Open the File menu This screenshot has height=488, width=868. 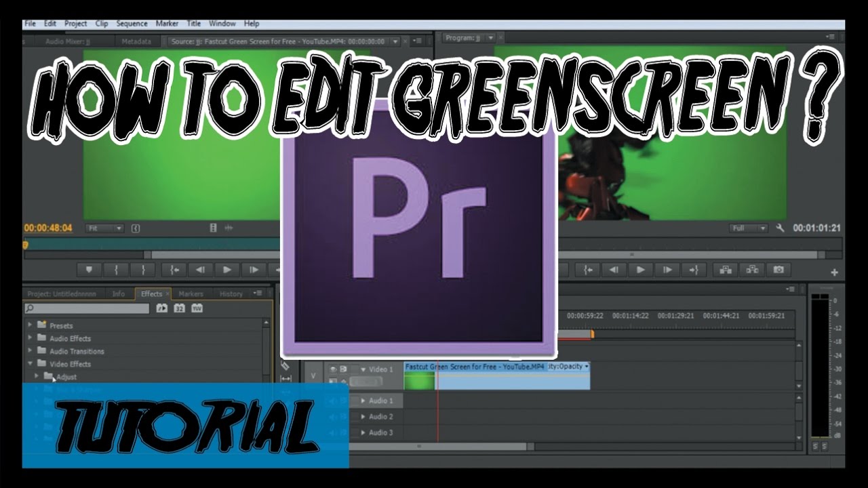30,24
